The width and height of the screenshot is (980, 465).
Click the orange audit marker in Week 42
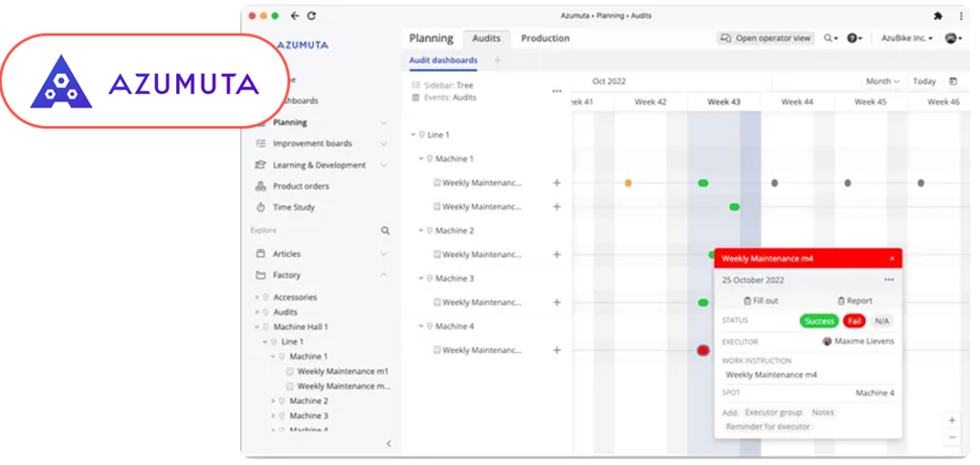pos(628,183)
